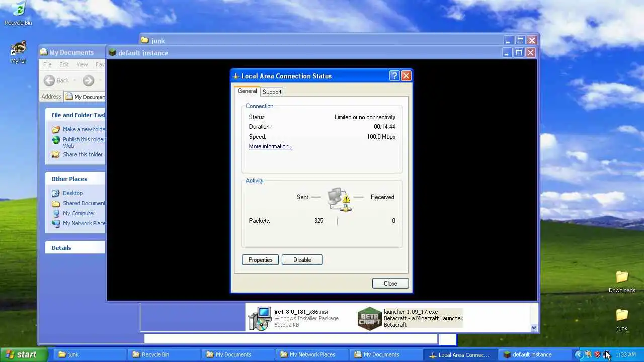Click the 60,392 KB file size text
The image size is (644, 362).
tap(287, 325)
